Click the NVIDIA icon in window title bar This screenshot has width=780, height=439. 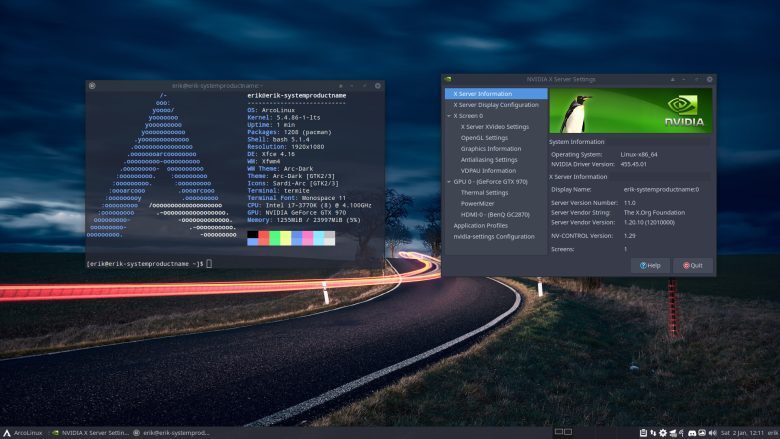pyautogui.click(x=448, y=80)
